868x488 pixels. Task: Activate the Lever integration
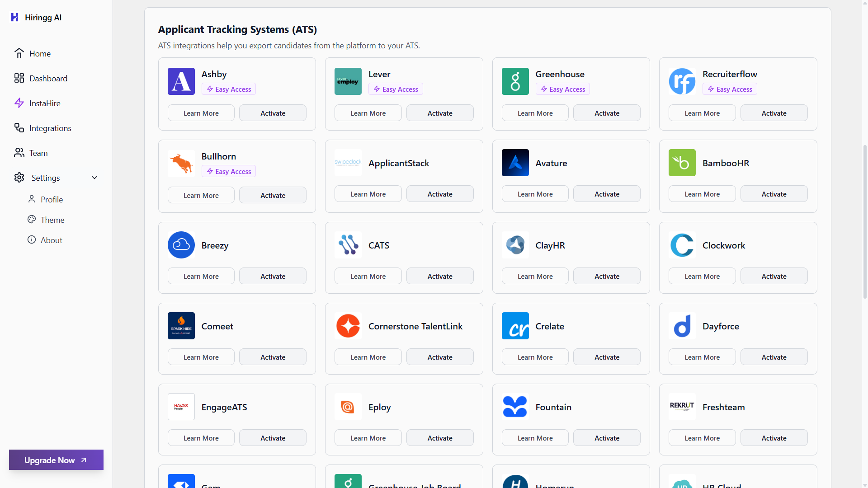coord(439,113)
